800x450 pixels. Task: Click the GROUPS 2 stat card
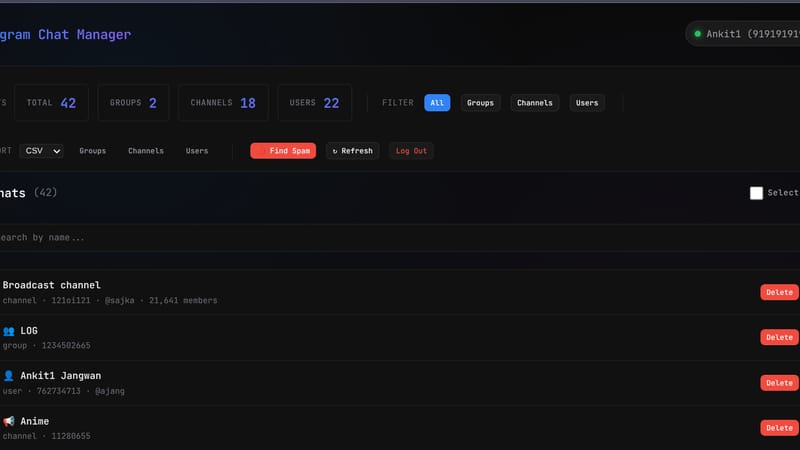(x=133, y=103)
